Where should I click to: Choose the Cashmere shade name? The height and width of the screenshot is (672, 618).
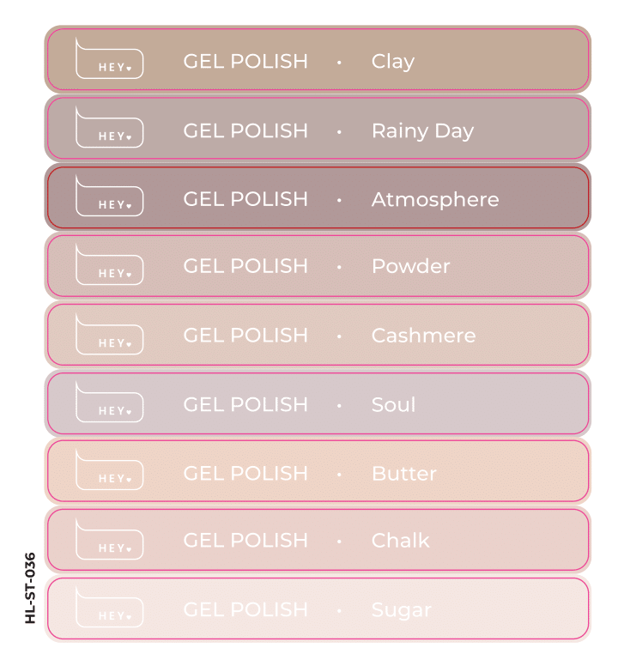[x=423, y=336]
